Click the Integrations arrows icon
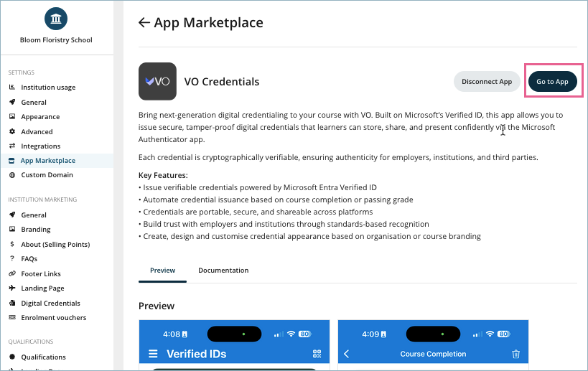 pos(12,146)
